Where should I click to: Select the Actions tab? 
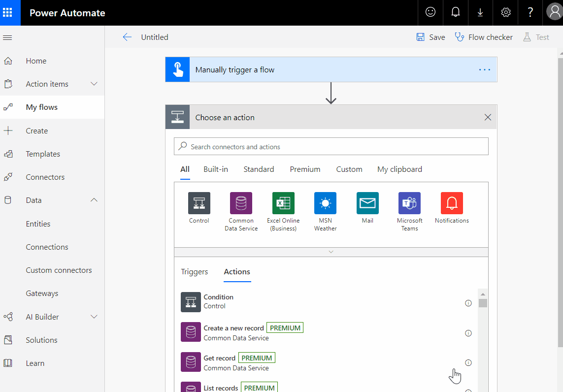point(237,272)
